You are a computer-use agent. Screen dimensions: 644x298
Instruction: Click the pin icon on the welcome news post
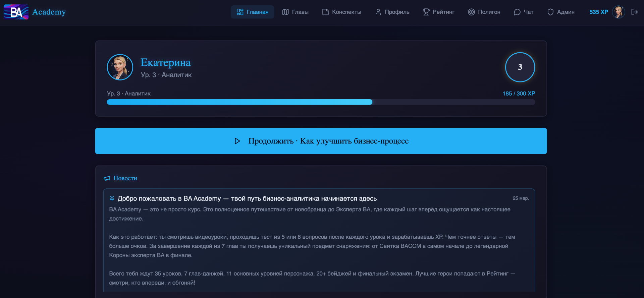(x=112, y=198)
